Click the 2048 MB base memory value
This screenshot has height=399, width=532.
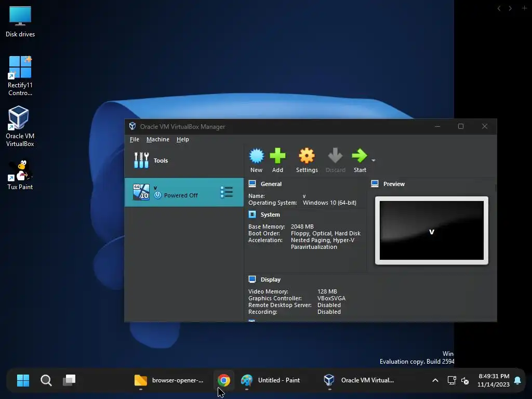click(x=302, y=227)
